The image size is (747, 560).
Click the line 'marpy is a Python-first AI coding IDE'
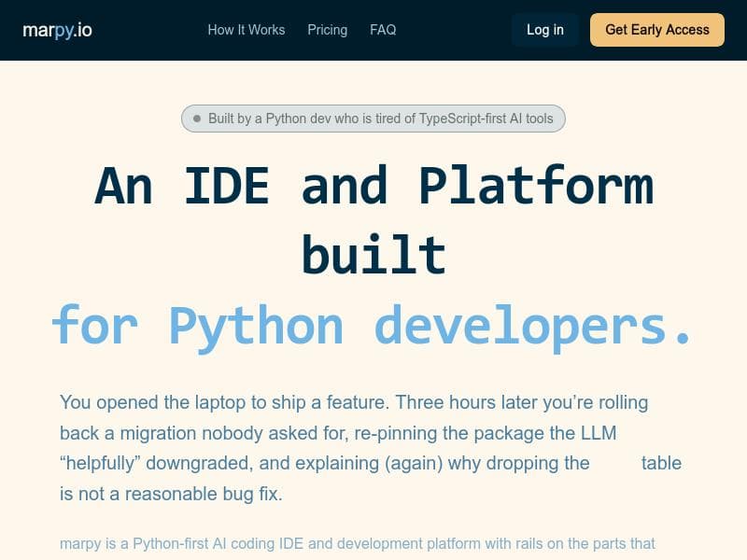click(358, 543)
